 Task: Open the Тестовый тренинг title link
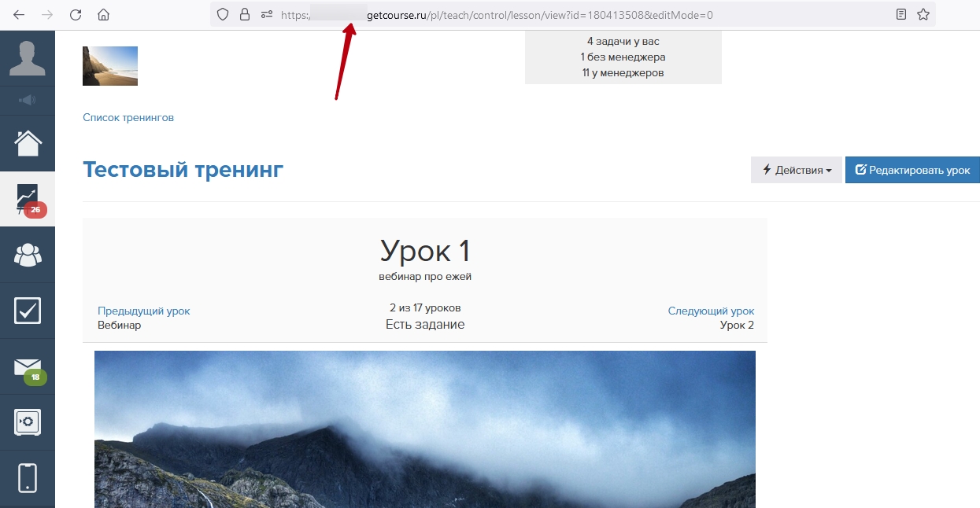(x=183, y=170)
